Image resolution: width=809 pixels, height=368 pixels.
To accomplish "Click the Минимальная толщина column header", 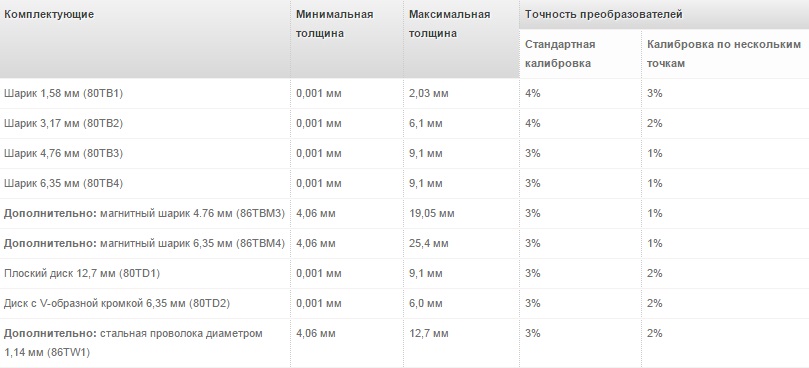I will (x=334, y=24).
